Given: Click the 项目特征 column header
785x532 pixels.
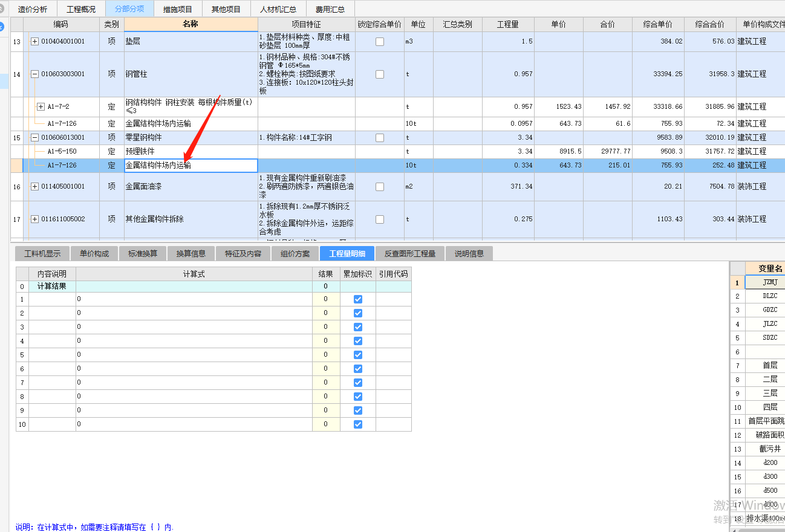Looking at the screenshot, I should coord(307,25).
